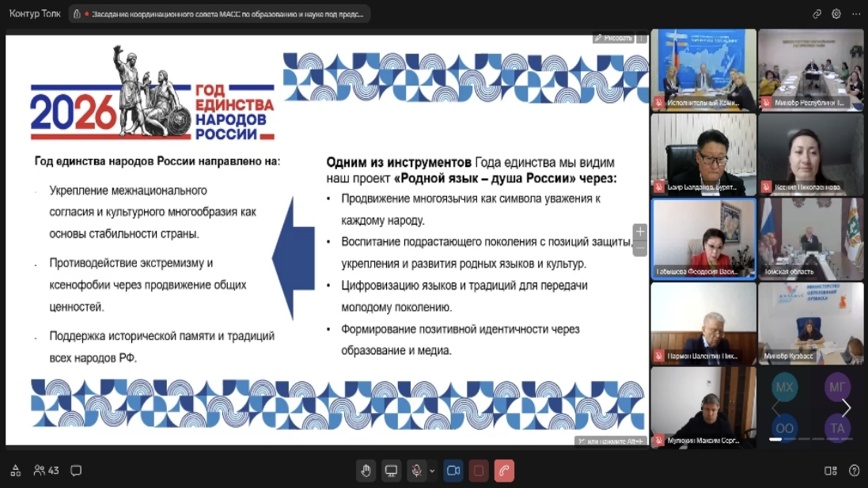This screenshot has width=868, height=488.
Task: Select Ксения Николаевна participant video tile
Action: click(x=810, y=155)
